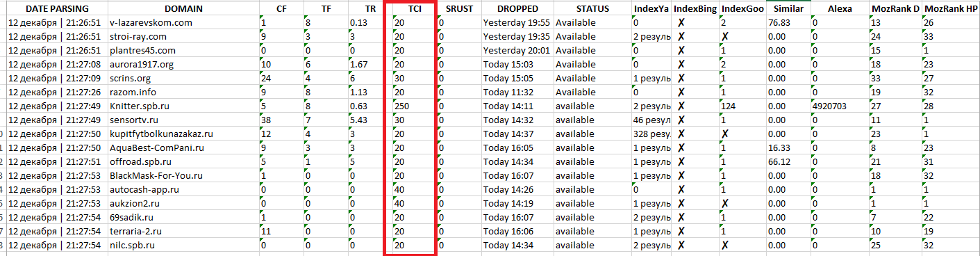980x256 pixels.
Task: Select the DROPPED column header
Action: pyautogui.click(x=517, y=9)
